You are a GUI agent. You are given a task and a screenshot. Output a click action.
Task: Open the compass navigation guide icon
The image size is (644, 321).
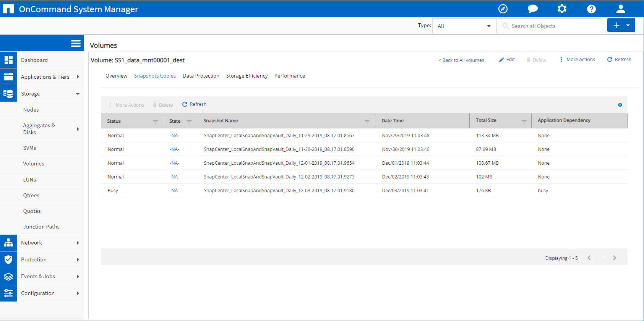pyautogui.click(x=503, y=9)
